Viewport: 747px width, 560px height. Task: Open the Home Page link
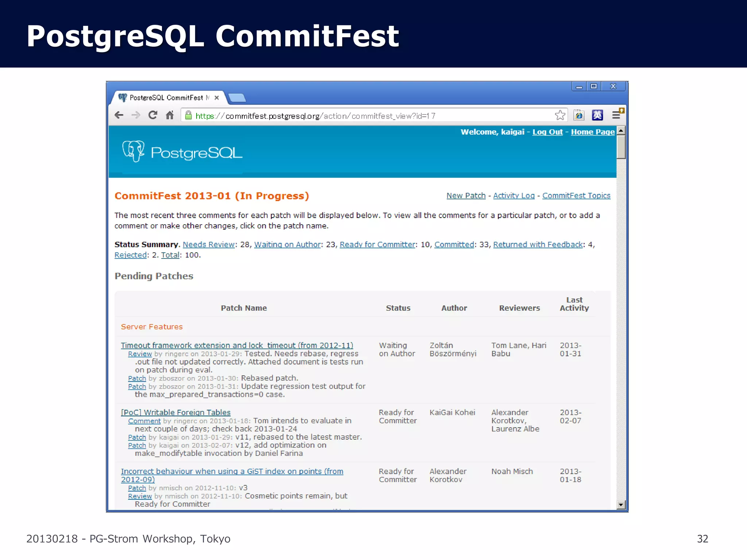click(593, 132)
